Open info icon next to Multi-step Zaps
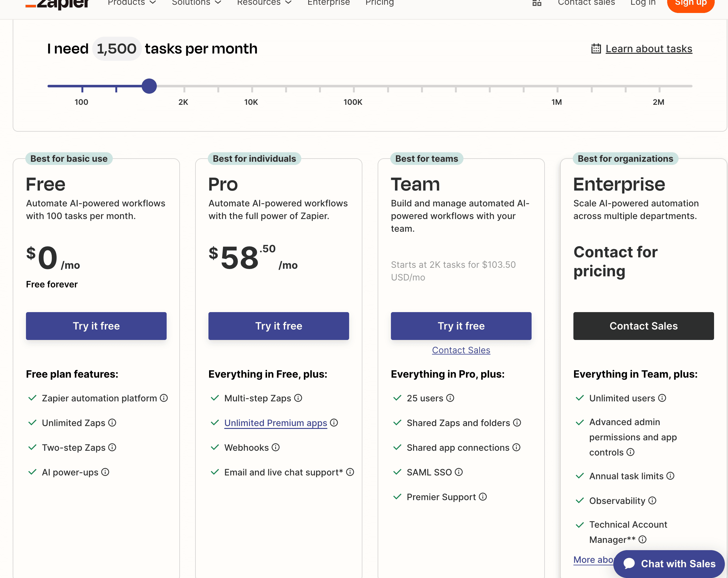The width and height of the screenshot is (728, 578). 298,398
